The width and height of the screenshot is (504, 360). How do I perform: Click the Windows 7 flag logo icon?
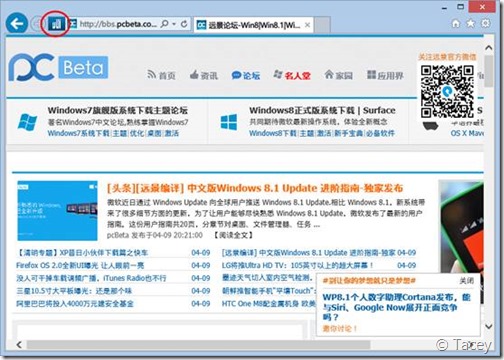tap(27, 122)
